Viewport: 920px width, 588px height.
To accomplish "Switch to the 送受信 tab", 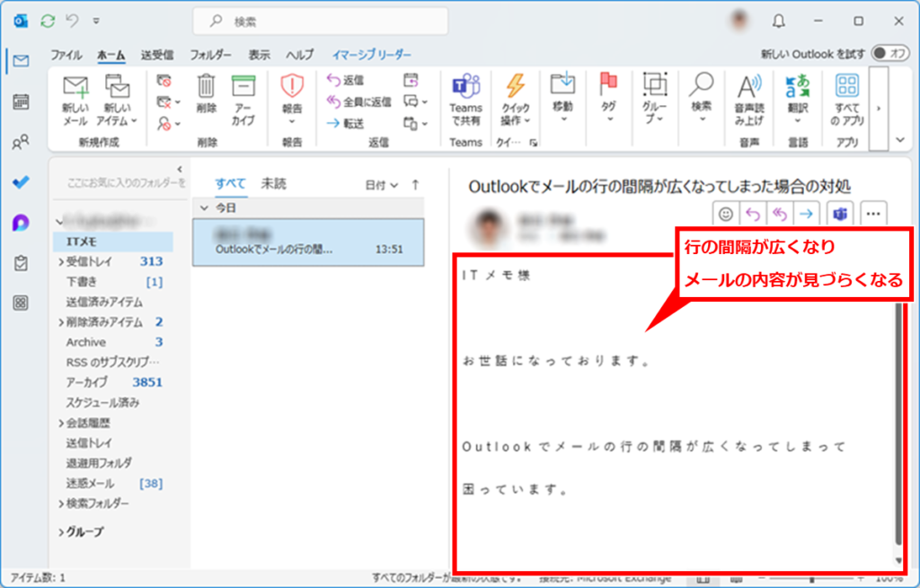I will (156, 55).
